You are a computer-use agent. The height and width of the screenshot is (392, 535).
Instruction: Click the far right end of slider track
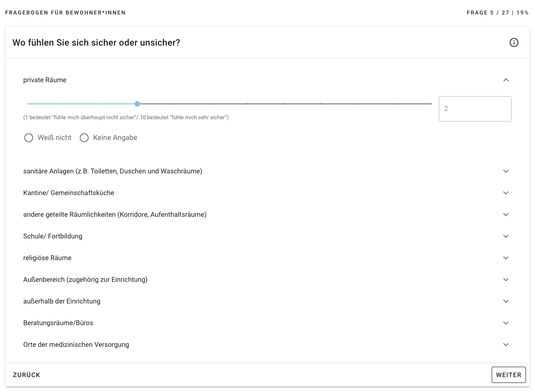pyautogui.click(x=430, y=104)
